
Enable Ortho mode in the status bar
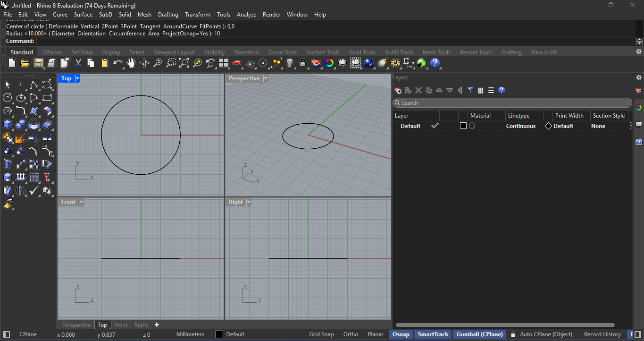click(x=350, y=334)
